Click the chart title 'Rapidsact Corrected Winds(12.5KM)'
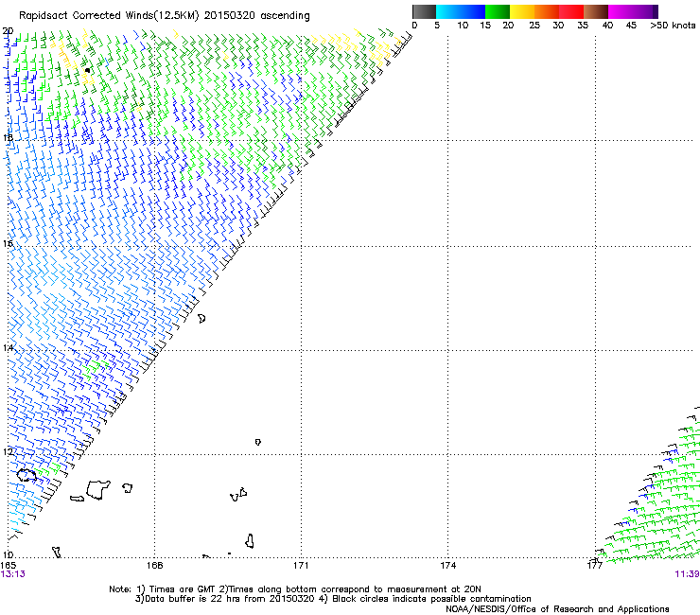 click(109, 15)
